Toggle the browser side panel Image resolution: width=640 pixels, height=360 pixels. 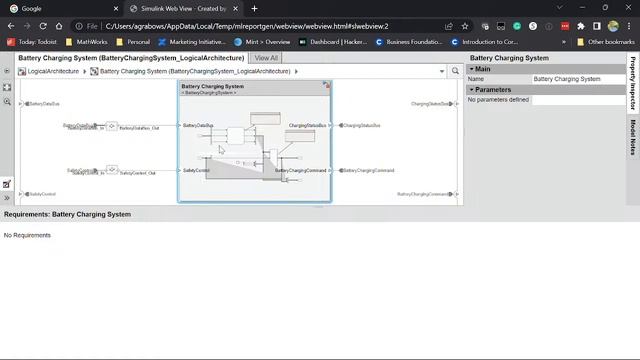tap(597, 26)
